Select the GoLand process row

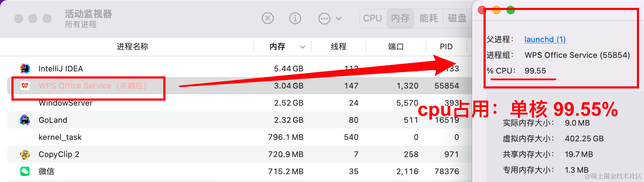click(240, 120)
